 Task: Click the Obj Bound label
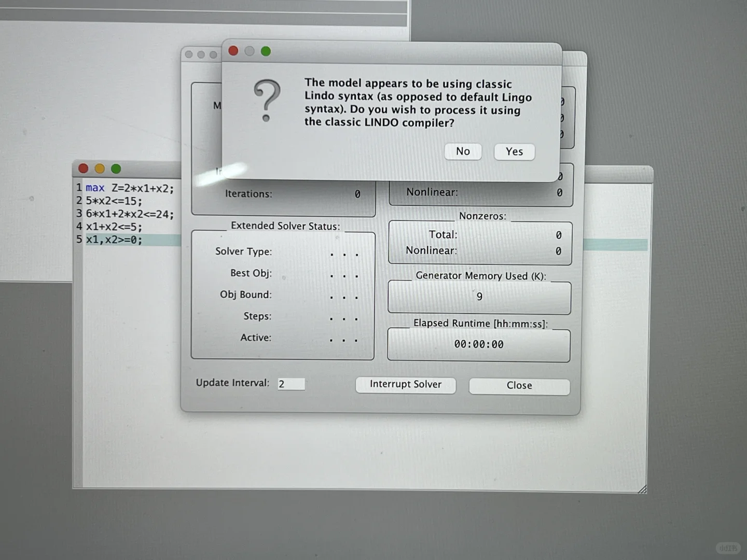pyautogui.click(x=246, y=295)
